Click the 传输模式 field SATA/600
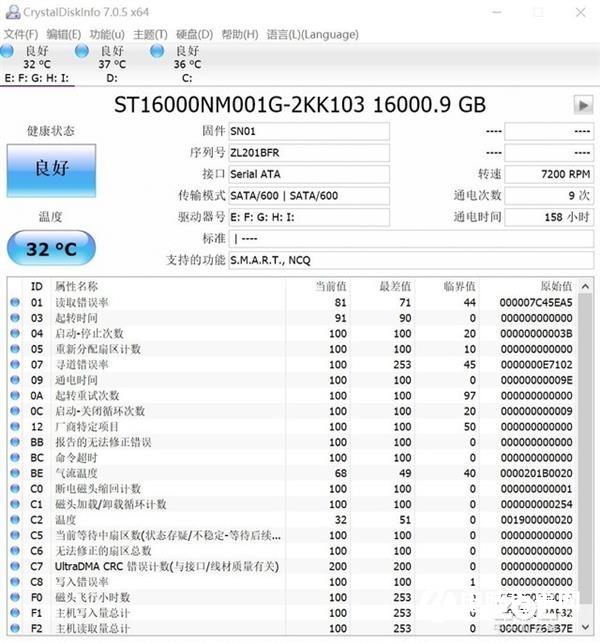600x643 pixels. 308,196
